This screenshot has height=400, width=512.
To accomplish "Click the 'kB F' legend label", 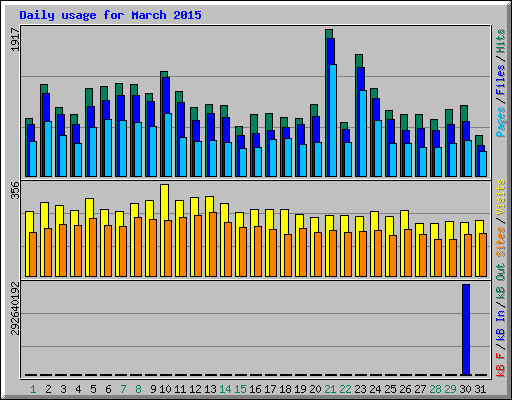I will tap(501, 365).
